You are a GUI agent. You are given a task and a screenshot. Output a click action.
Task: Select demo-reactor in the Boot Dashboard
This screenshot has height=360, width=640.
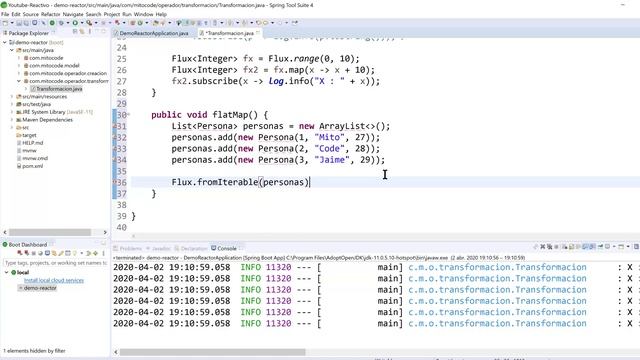pyautogui.click(x=40, y=288)
